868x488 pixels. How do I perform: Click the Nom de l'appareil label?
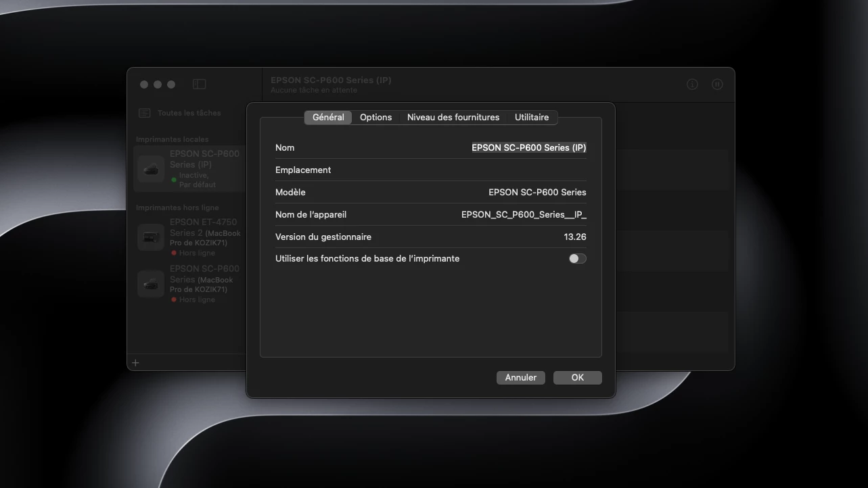click(x=311, y=214)
